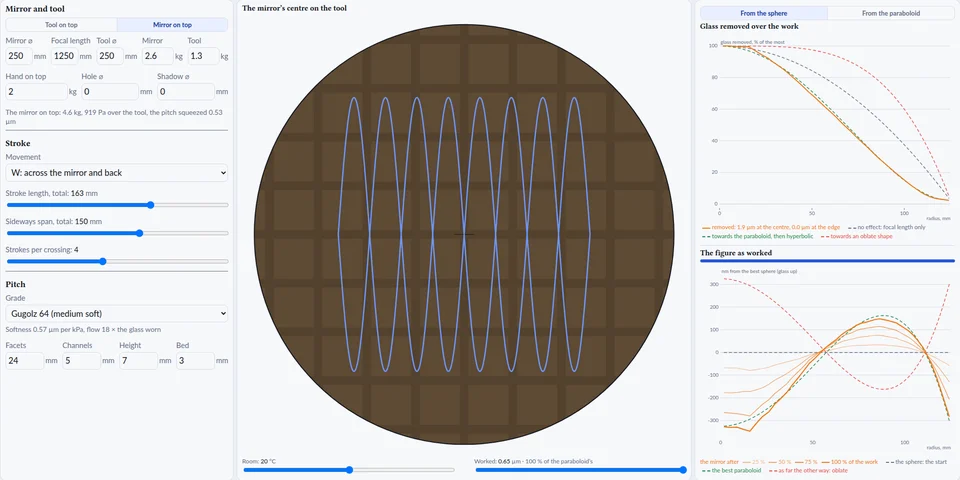The height and width of the screenshot is (480, 960).
Task: Select the 'Mirror on top' option
Action: (172, 25)
